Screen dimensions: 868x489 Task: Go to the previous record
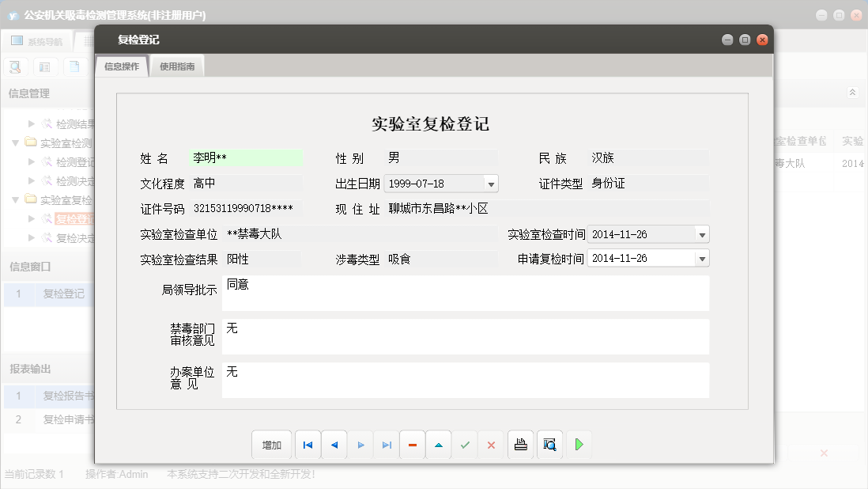tap(334, 445)
